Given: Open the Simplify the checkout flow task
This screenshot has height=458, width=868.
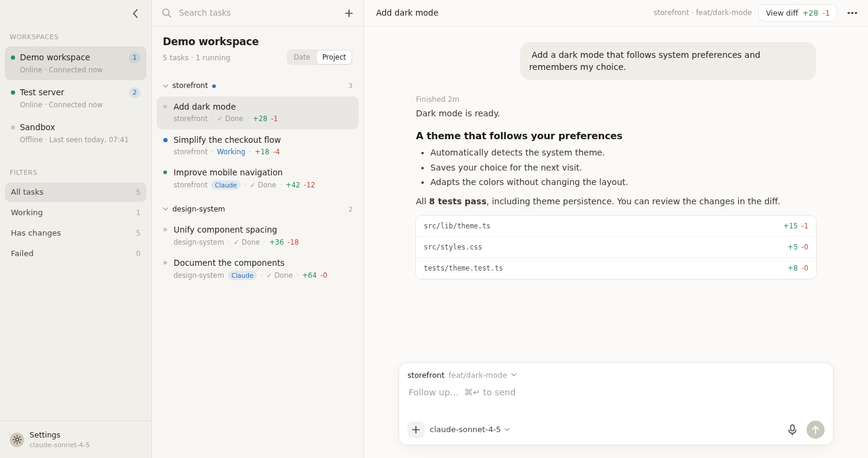Looking at the screenshot, I should tap(257, 146).
